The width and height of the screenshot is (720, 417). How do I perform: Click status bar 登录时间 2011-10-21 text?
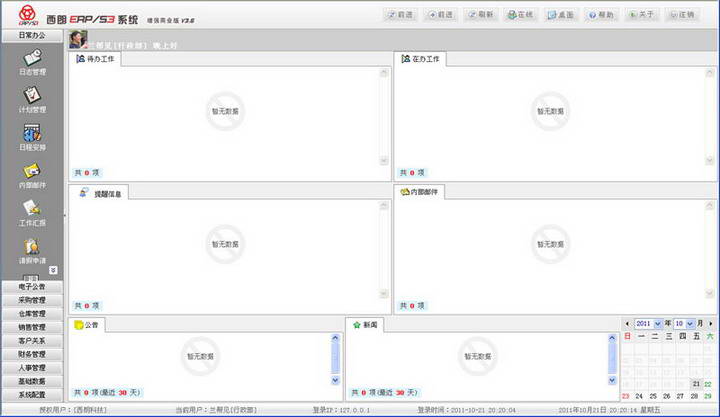click(467, 410)
